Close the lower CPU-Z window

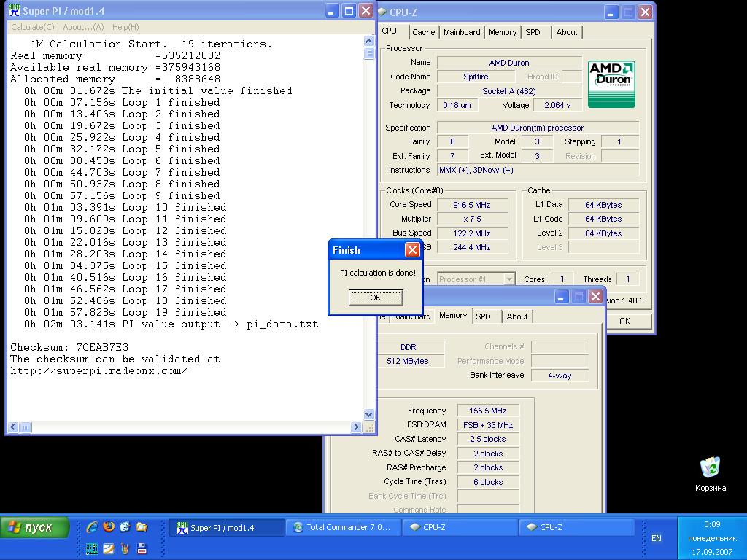pyautogui.click(x=595, y=297)
